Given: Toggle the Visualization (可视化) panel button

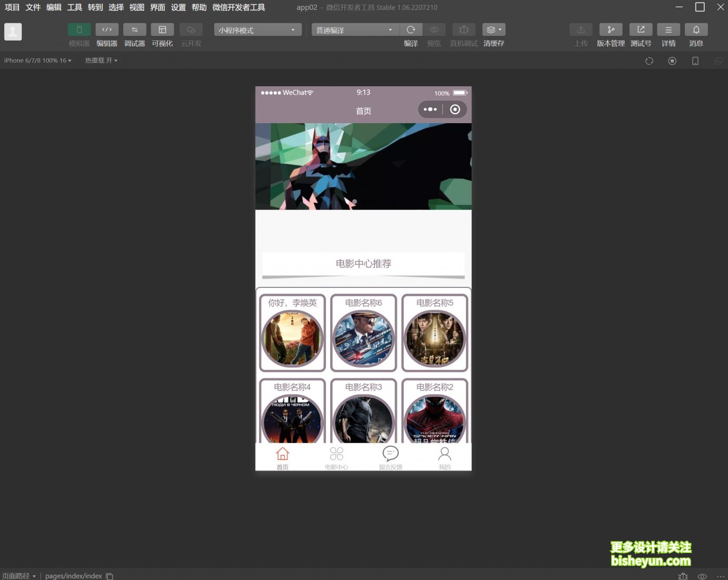Looking at the screenshot, I should 162,30.
